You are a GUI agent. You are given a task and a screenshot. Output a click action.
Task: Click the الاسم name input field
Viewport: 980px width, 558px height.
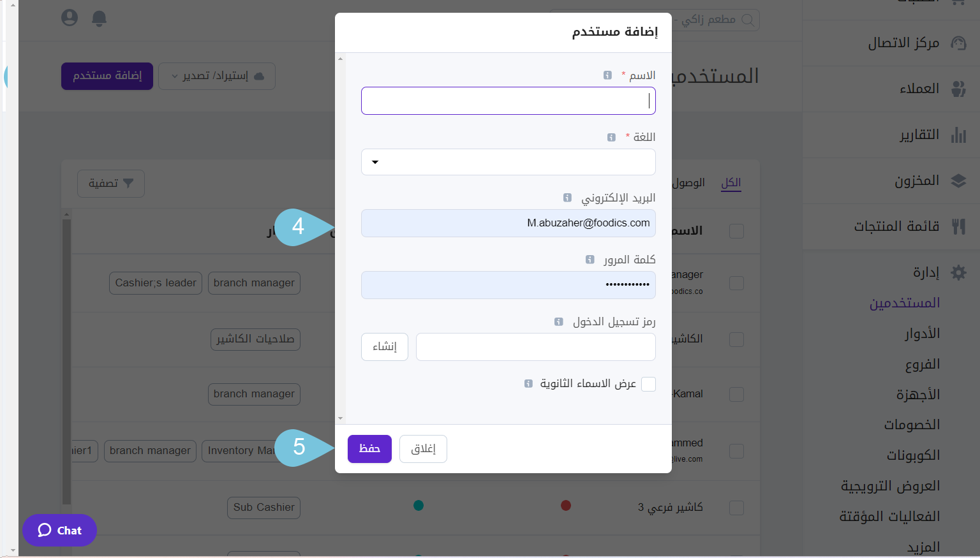(508, 100)
